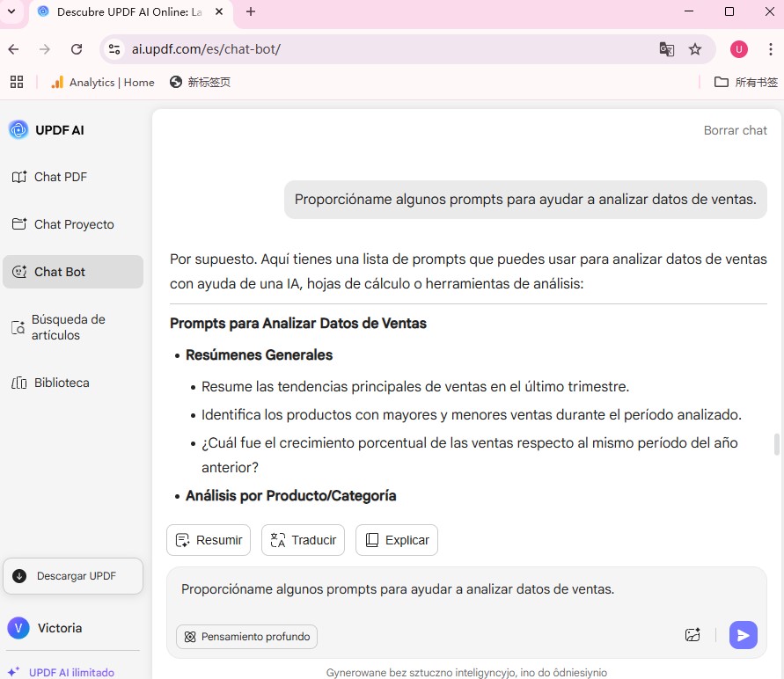Image resolution: width=784 pixels, height=679 pixels.
Task: Reload the page
Action: [x=77, y=49]
